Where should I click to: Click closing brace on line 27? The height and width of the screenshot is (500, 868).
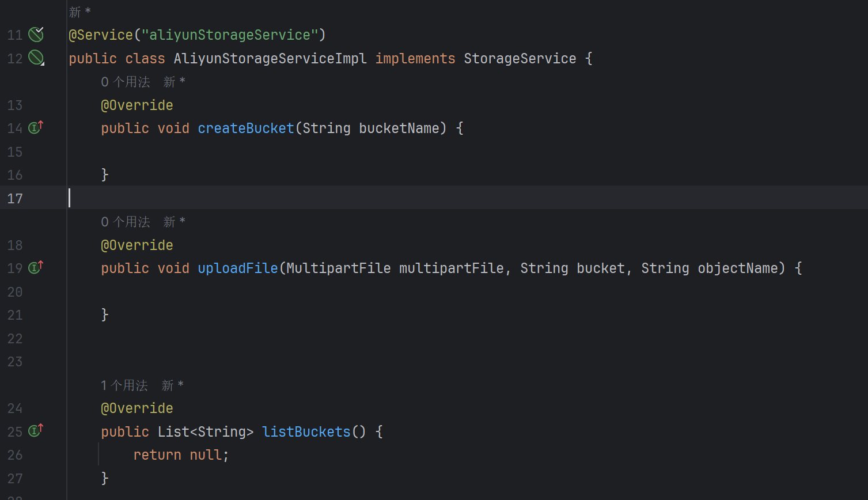[105, 479]
